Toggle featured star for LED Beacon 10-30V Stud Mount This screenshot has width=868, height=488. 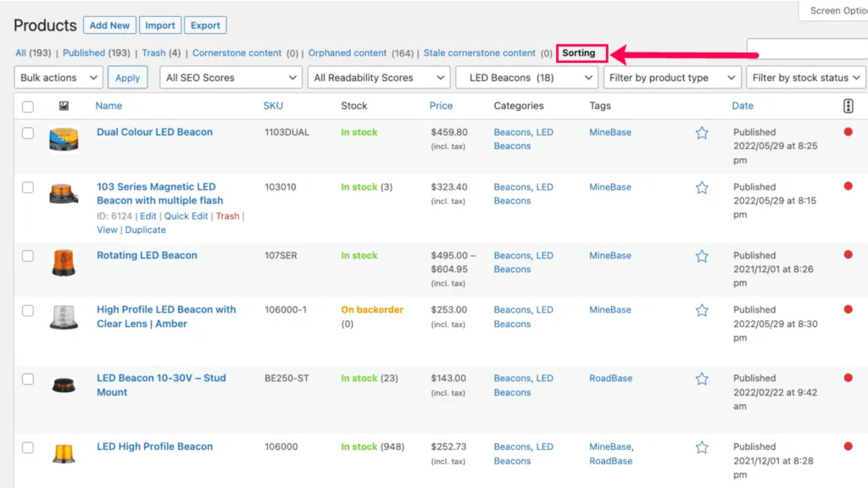coord(702,379)
